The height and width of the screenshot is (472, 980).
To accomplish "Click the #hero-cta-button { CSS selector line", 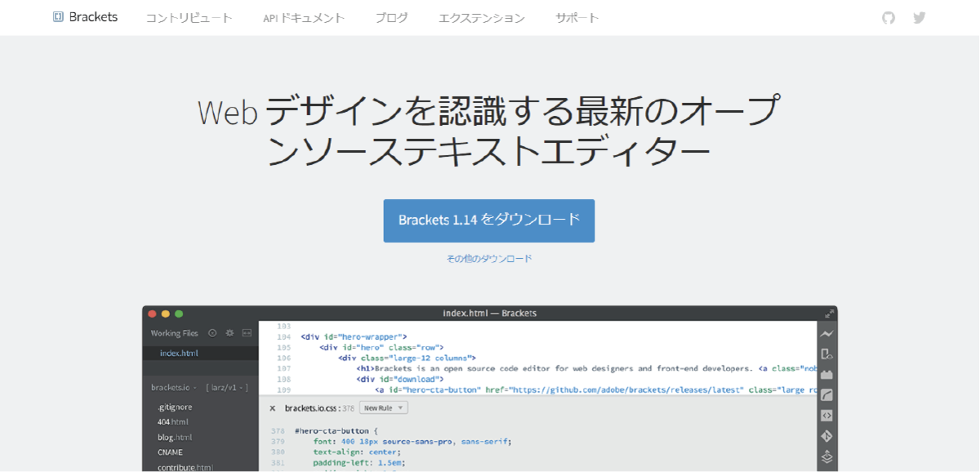I will point(337,430).
